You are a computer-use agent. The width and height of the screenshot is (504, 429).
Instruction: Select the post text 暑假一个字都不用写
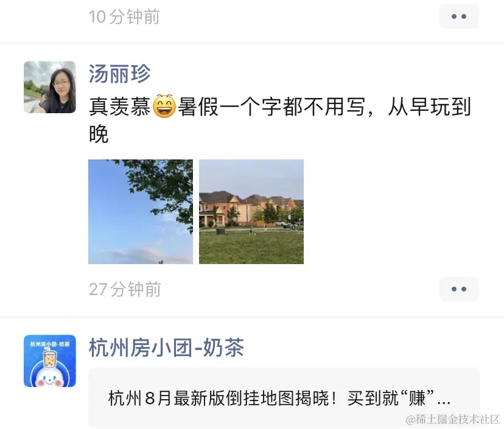pos(271,106)
